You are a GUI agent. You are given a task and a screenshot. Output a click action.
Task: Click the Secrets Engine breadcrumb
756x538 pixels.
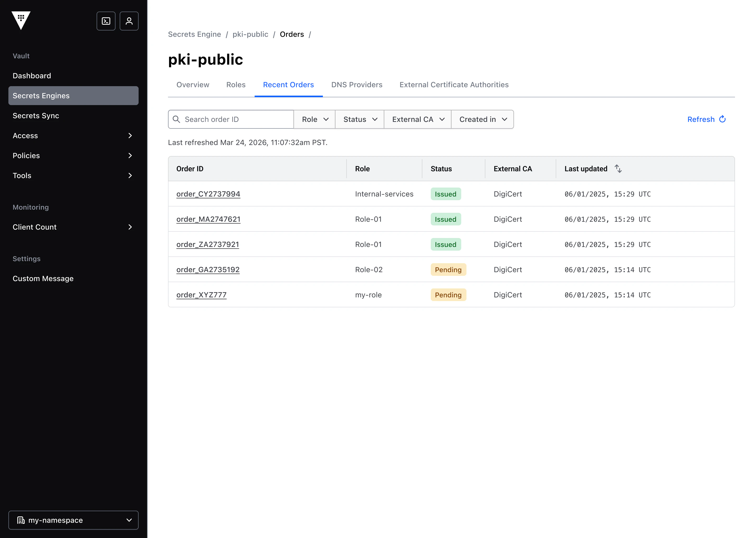(194, 34)
